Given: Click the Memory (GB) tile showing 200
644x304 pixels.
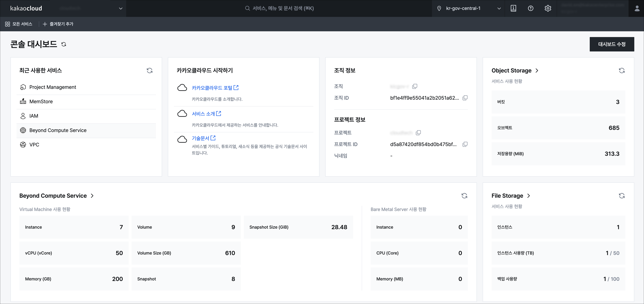Looking at the screenshot, I should (x=74, y=279).
